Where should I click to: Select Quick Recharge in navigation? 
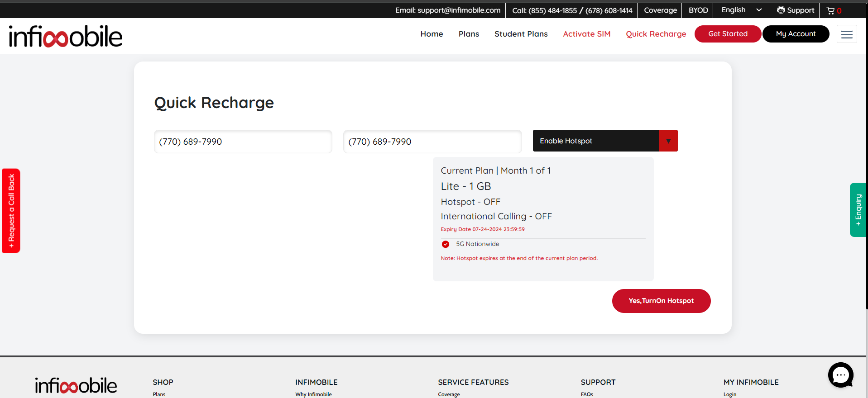[656, 34]
